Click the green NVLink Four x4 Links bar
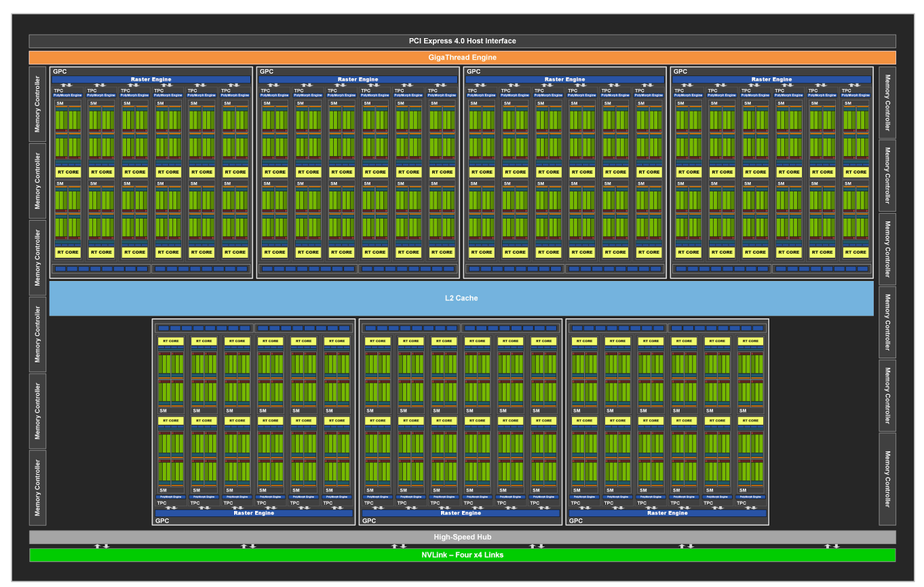The height and width of the screenshot is (587, 924). click(x=462, y=555)
